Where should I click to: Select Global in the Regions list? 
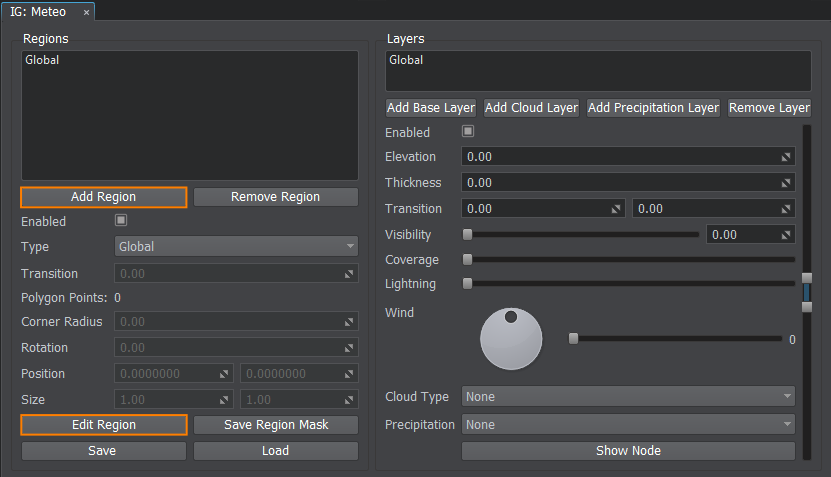pos(42,61)
